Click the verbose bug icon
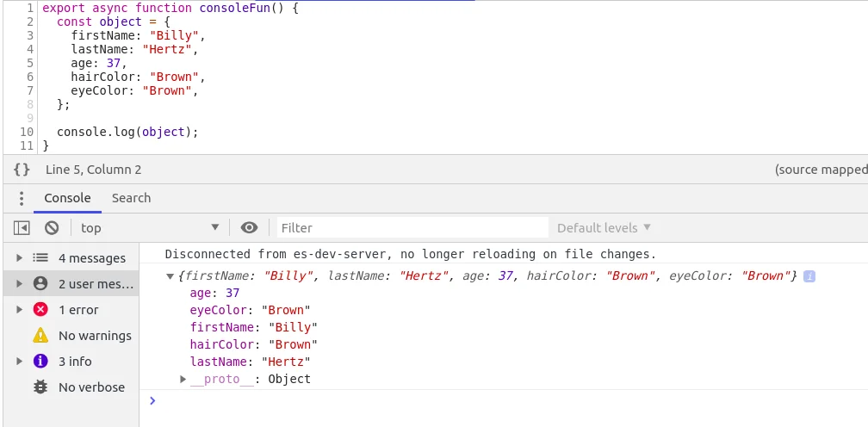 coord(40,387)
